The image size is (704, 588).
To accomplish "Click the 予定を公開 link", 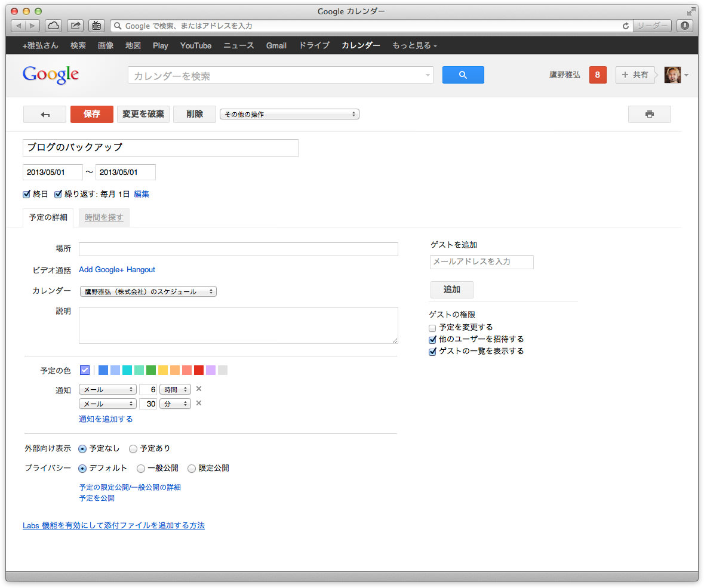I will point(97,498).
